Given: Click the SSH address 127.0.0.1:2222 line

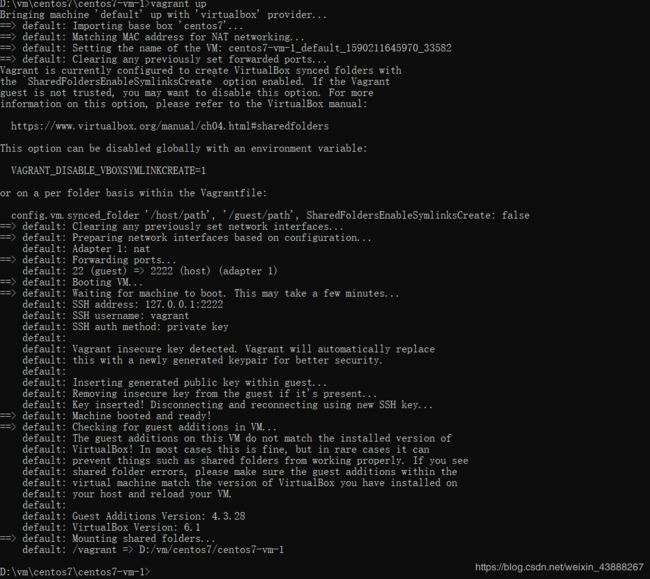Looking at the screenshot, I should tap(123, 304).
